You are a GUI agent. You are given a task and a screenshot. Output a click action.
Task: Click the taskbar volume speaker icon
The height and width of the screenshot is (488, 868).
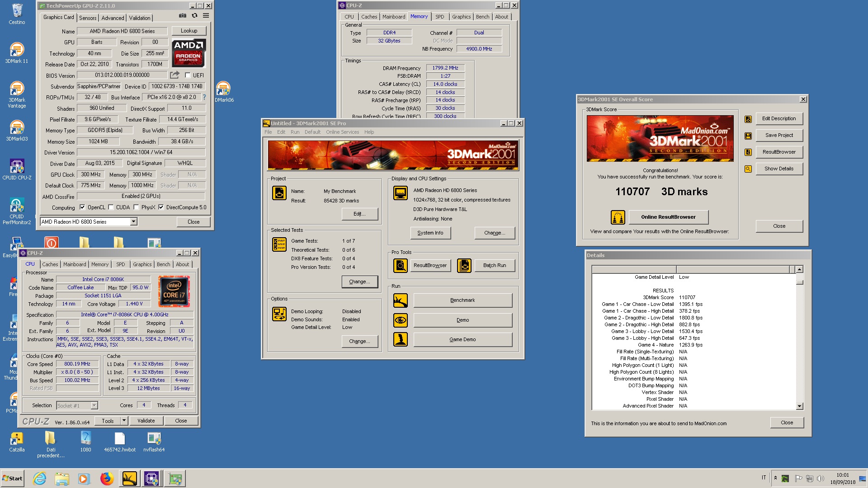pyautogui.click(x=821, y=479)
